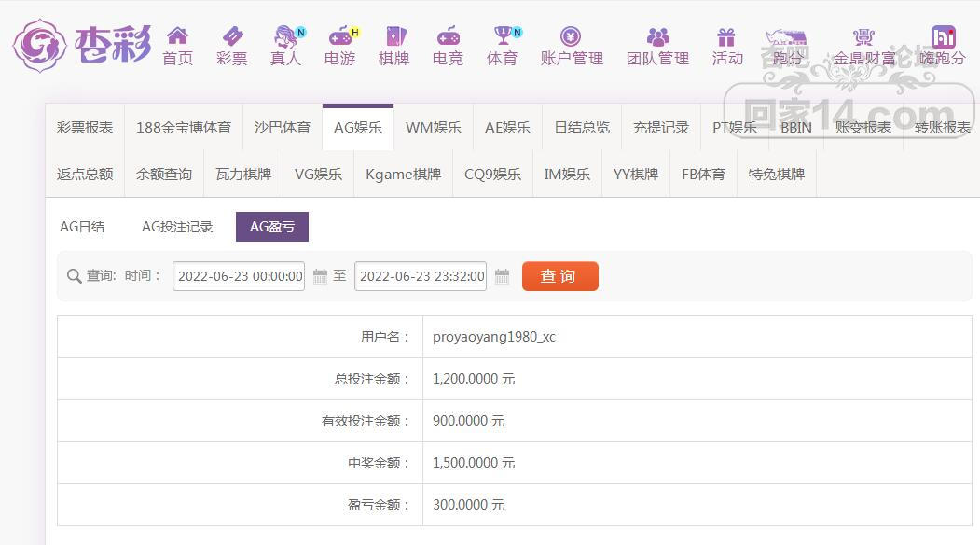The image size is (980, 545).
Task: Switch to the WM娱乐 tab
Action: point(433,128)
